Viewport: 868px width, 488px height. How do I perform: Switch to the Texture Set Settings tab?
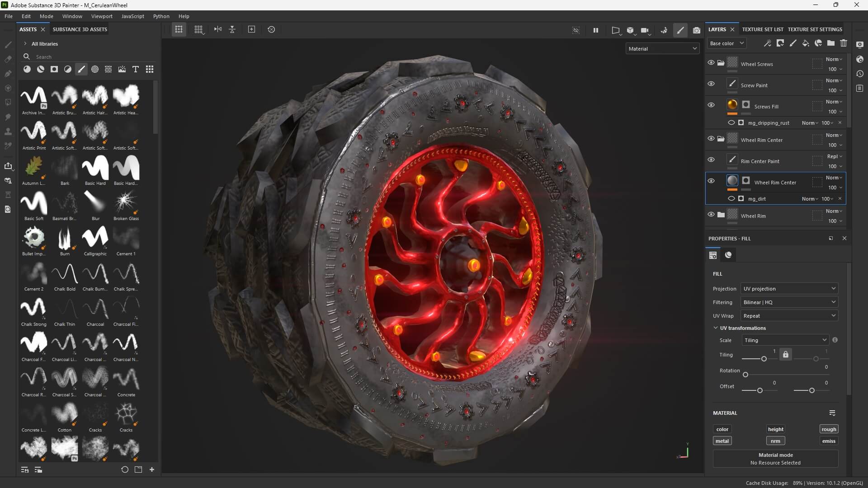(x=815, y=29)
